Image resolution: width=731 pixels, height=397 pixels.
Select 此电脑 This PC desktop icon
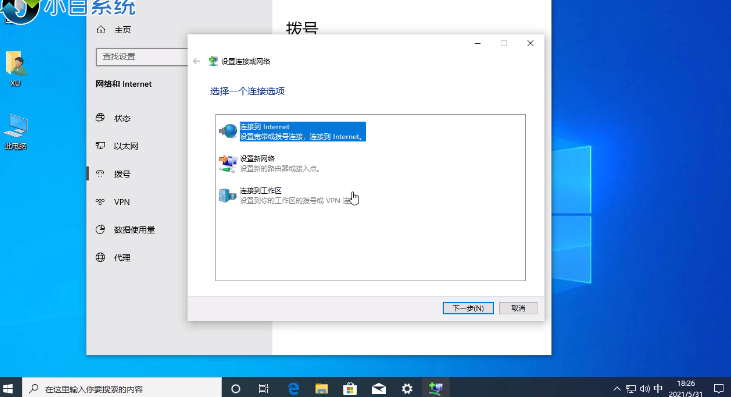click(15, 132)
